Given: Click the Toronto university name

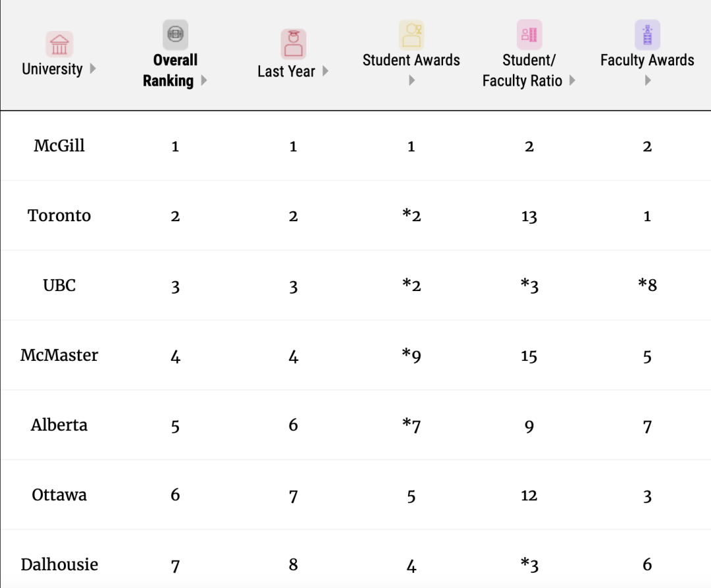Looking at the screenshot, I should click(59, 215).
